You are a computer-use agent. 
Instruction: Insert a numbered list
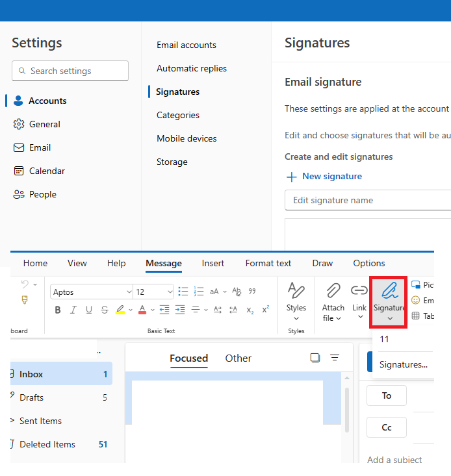point(199,292)
